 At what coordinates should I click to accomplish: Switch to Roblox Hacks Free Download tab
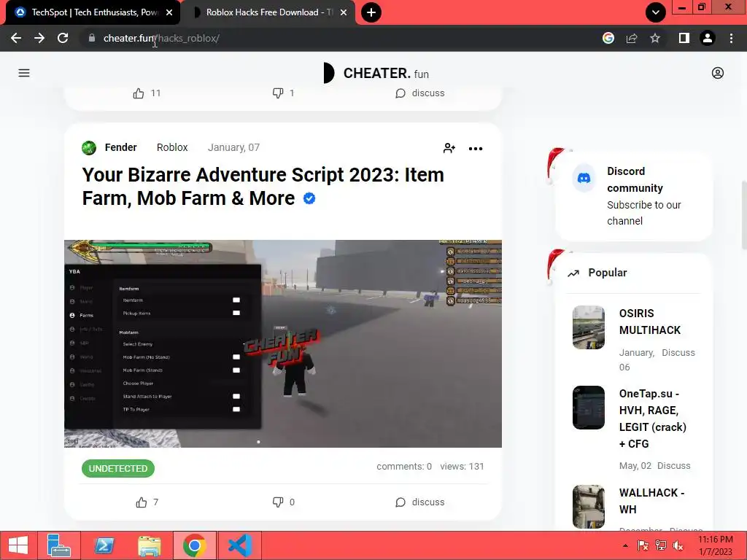pyautogui.click(x=268, y=12)
